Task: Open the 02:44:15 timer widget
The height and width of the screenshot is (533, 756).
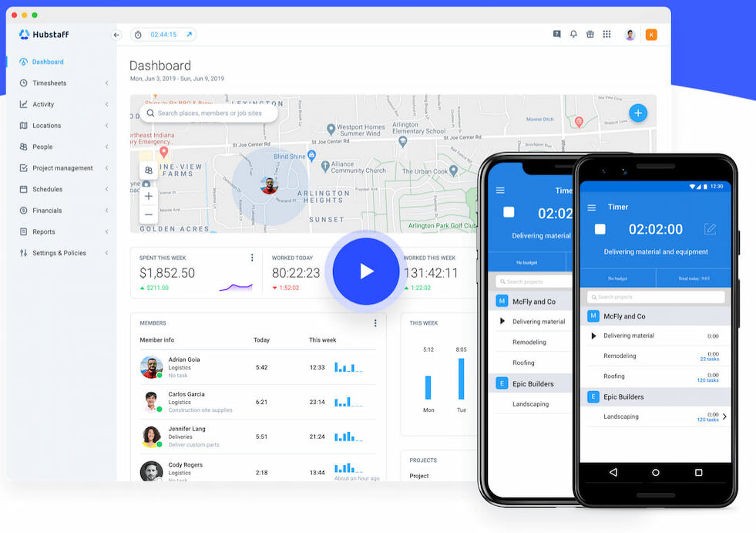Action: 163,35
